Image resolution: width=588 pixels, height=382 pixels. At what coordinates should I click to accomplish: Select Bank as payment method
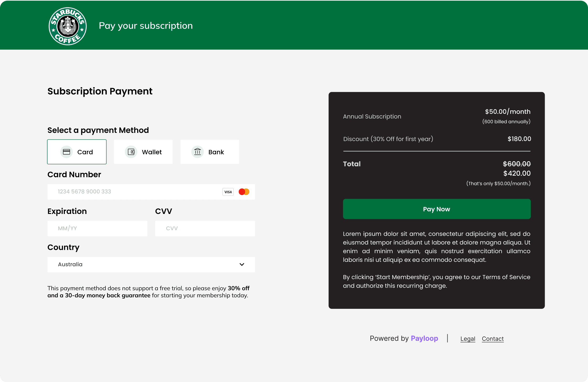[210, 152]
